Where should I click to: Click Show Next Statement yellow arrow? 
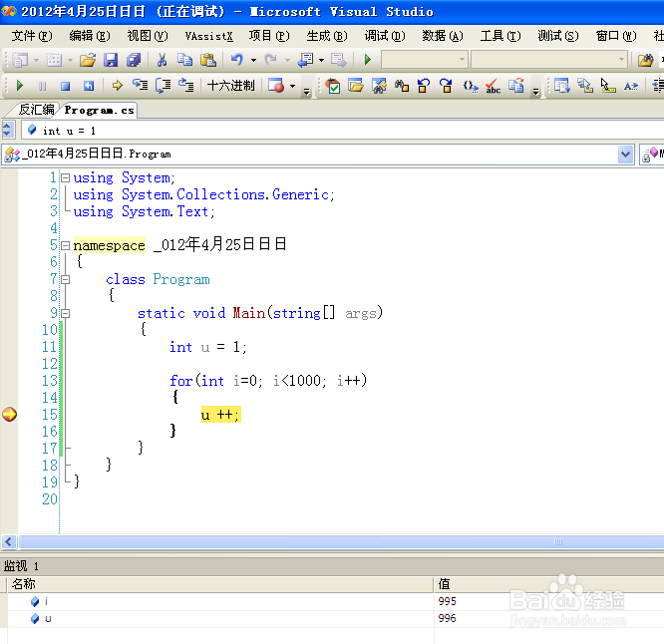click(x=117, y=86)
